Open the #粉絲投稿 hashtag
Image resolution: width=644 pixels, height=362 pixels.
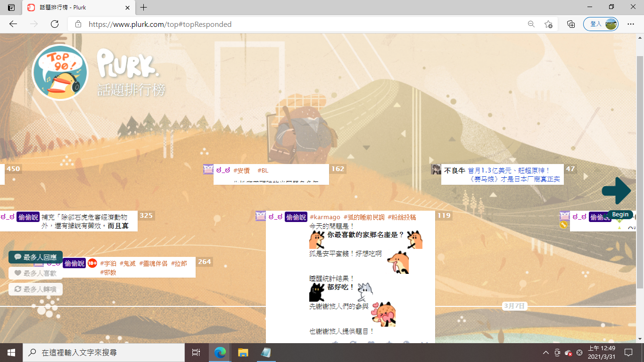pos(402,217)
